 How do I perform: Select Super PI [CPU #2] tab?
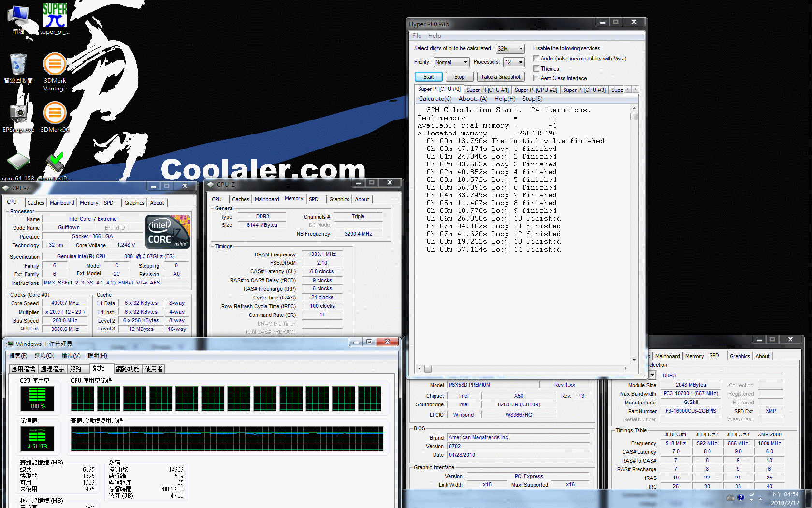536,90
